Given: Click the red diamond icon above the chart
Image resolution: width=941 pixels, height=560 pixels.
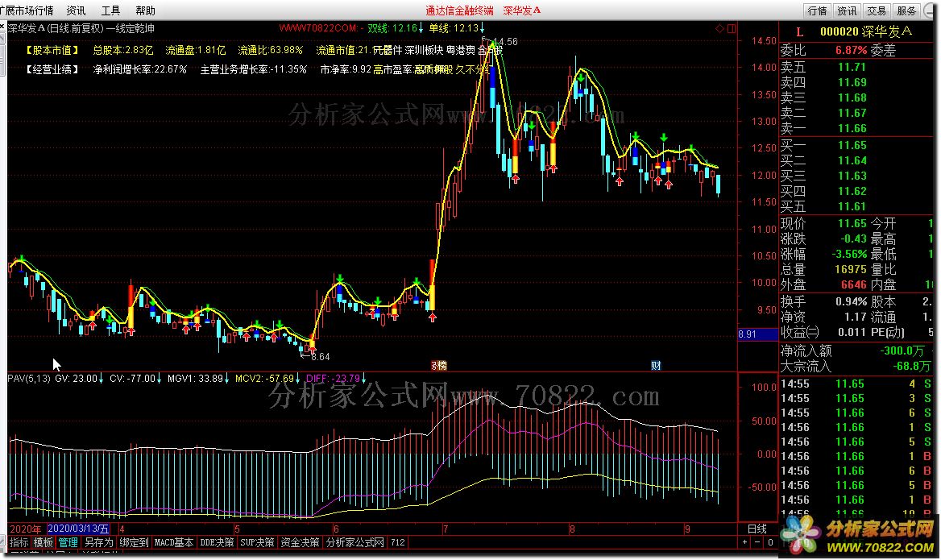Looking at the screenshot, I should [719, 29].
